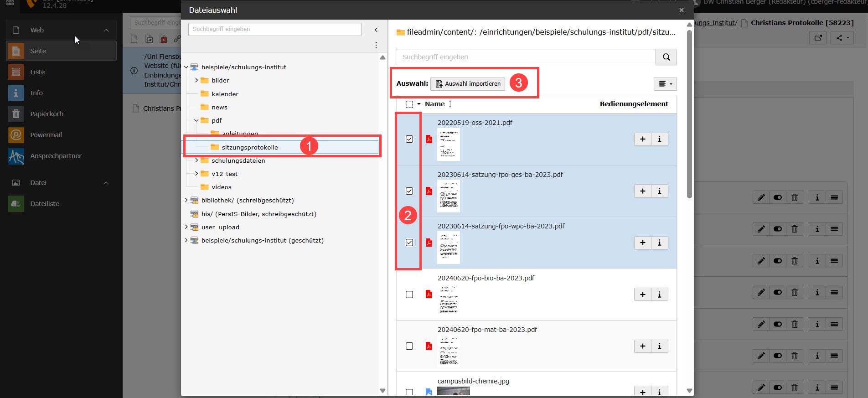This screenshot has width=868, height=398.
Task: Expand the bilder folder in tree
Action: pyautogui.click(x=196, y=80)
